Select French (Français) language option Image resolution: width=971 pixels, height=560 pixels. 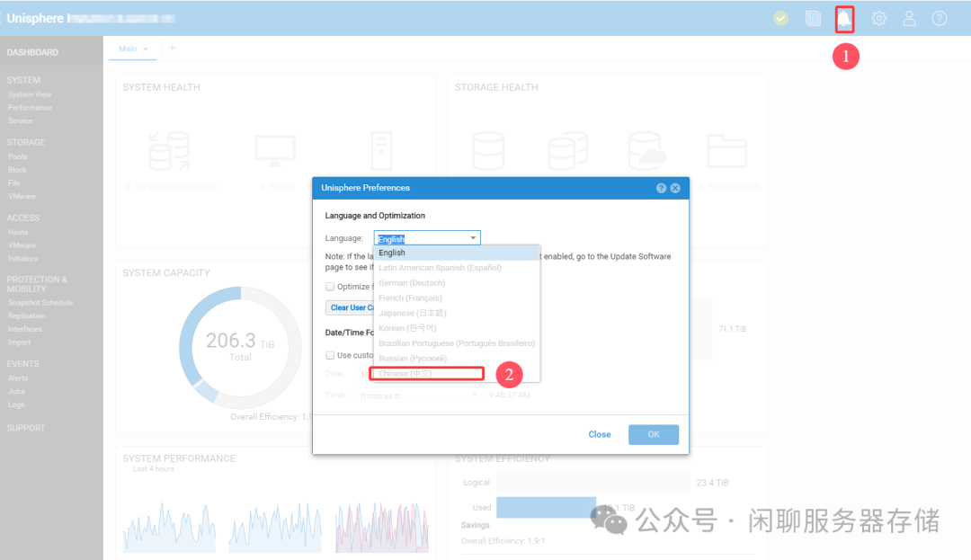(x=457, y=298)
